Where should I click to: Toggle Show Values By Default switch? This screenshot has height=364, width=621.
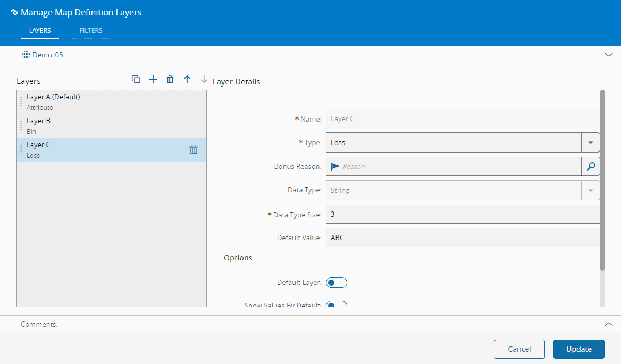point(336,304)
